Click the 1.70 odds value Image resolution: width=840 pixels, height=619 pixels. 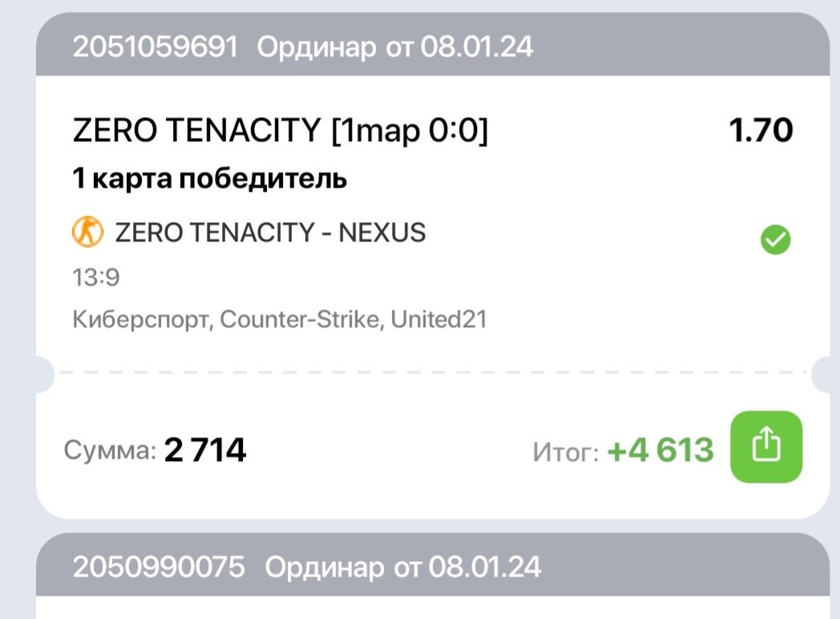[x=761, y=131]
